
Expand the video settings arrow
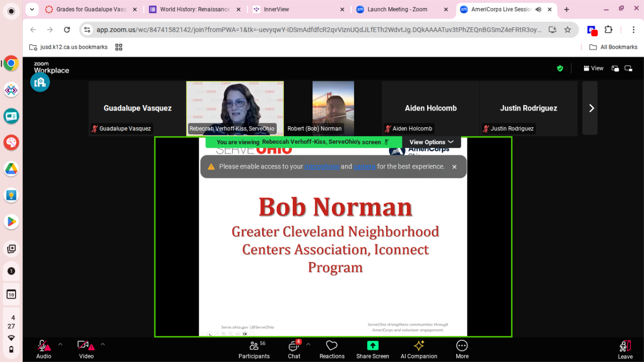point(103,344)
